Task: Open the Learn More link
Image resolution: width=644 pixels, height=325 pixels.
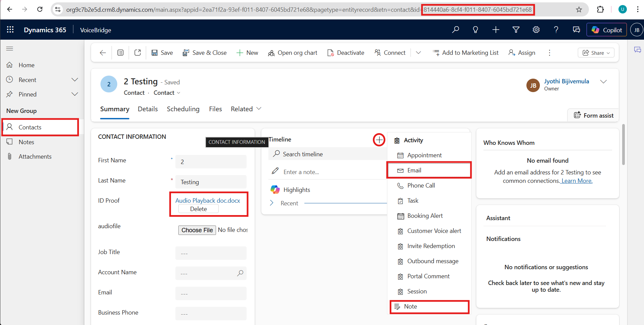Action: pyautogui.click(x=577, y=181)
